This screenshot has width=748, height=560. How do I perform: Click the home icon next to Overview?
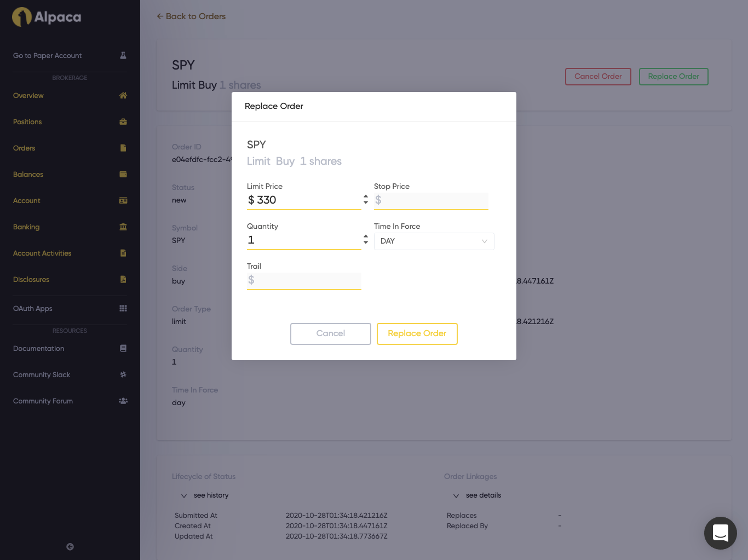(123, 95)
